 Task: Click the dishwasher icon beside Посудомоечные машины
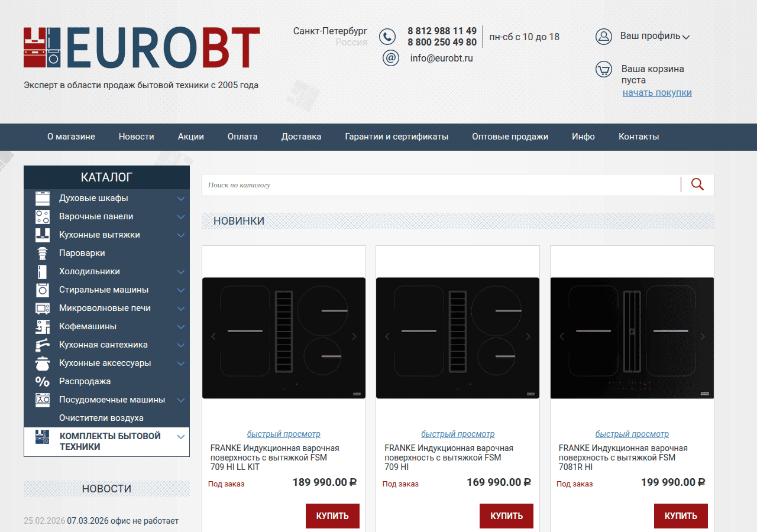click(x=43, y=400)
